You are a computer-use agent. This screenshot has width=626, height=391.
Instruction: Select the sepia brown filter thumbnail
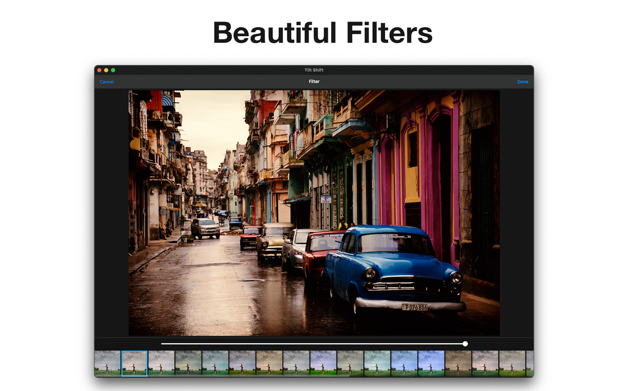pyautogui.click(x=458, y=363)
